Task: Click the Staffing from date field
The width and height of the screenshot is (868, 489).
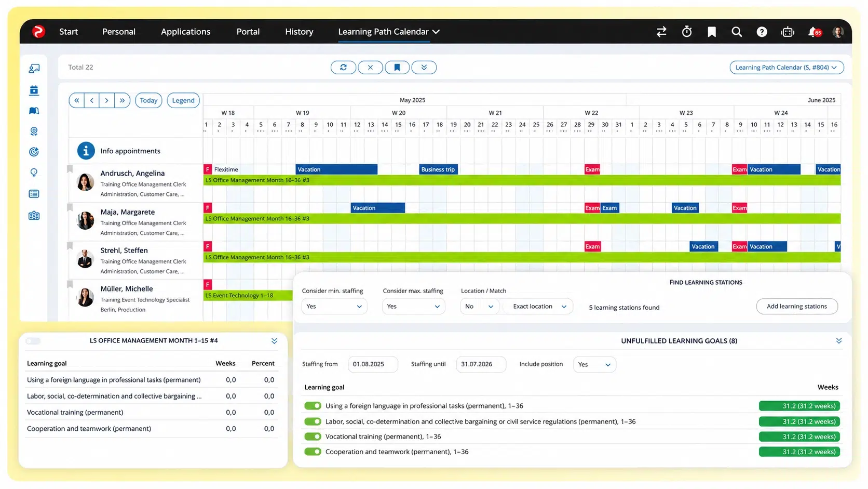Action: [373, 364]
